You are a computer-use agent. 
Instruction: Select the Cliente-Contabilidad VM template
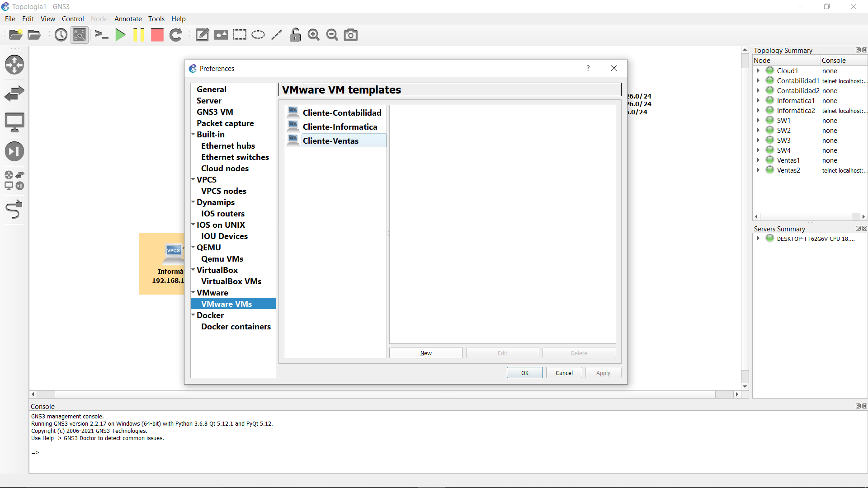(342, 113)
